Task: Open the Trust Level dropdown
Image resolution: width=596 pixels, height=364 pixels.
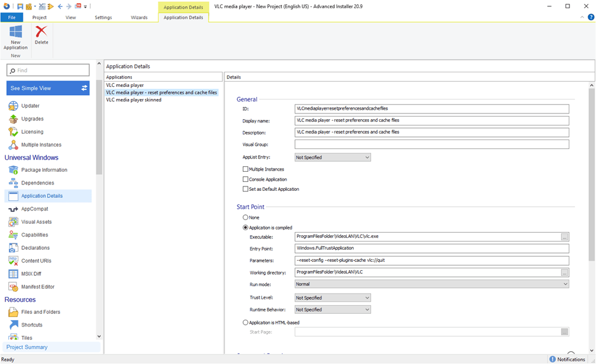Action: [x=333, y=297]
